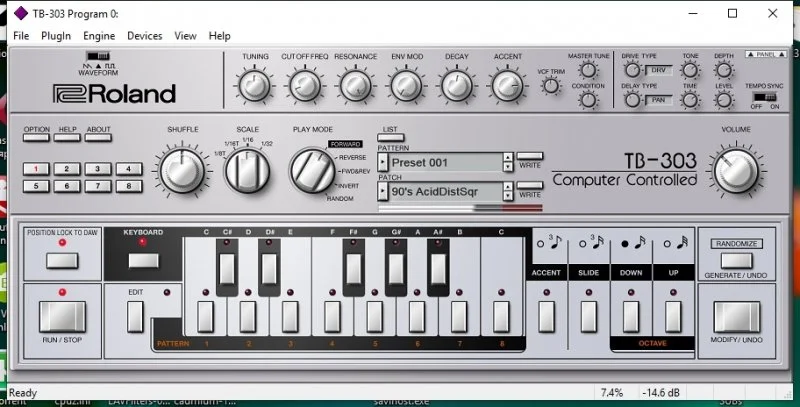Click the A# black key button

(x=438, y=269)
